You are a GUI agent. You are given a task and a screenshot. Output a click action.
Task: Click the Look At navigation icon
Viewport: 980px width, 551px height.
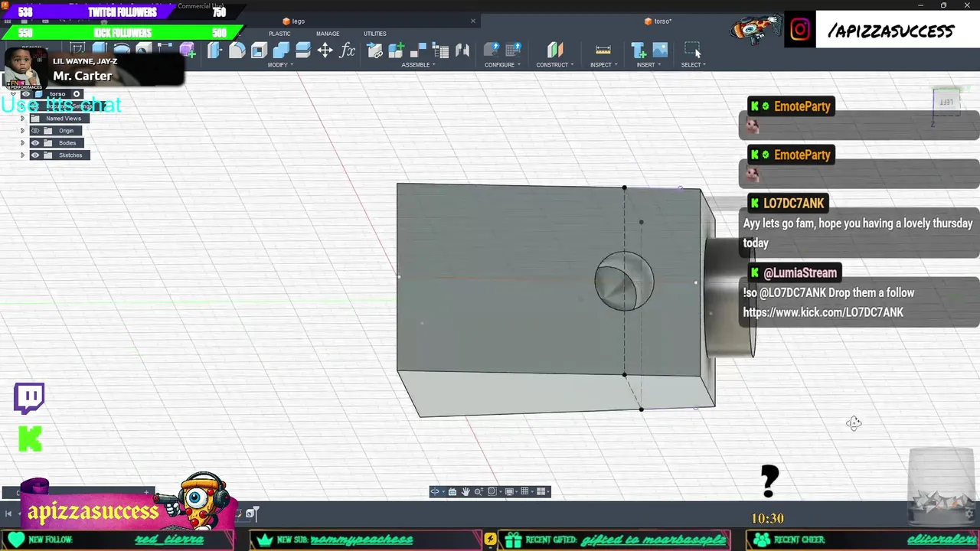(x=452, y=491)
